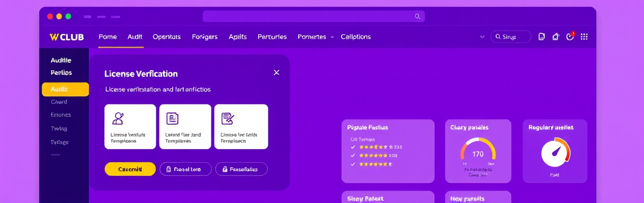Click the Audille sidebar heading

pos(61,60)
